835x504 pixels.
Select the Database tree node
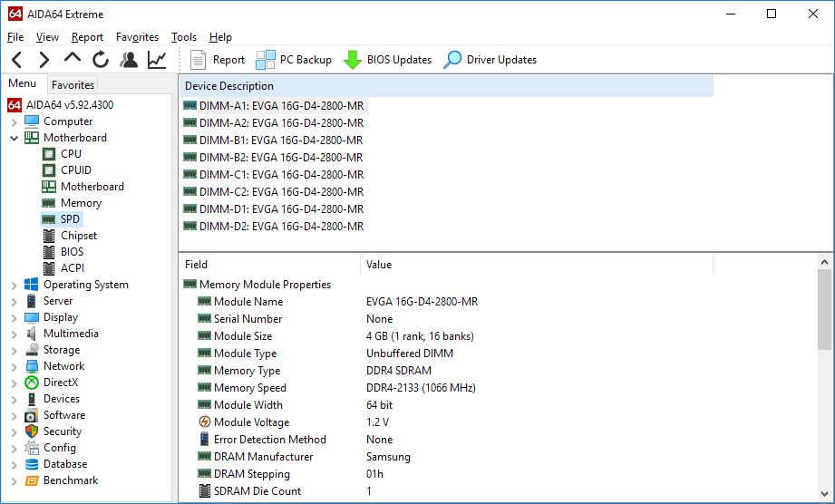(65, 464)
